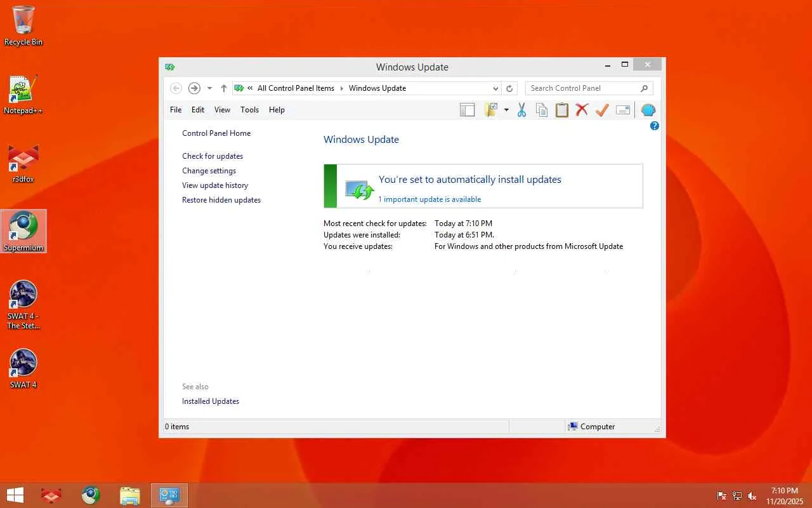Open Control Panel Home

tap(216, 133)
